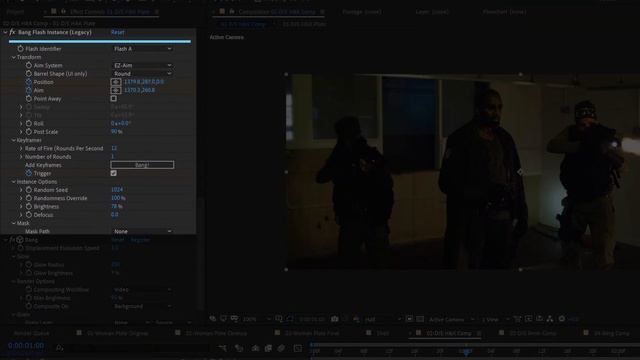The height and width of the screenshot is (360, 640).
Task: Click Aim value 1370.2,260.8
Action: [139, 90]
